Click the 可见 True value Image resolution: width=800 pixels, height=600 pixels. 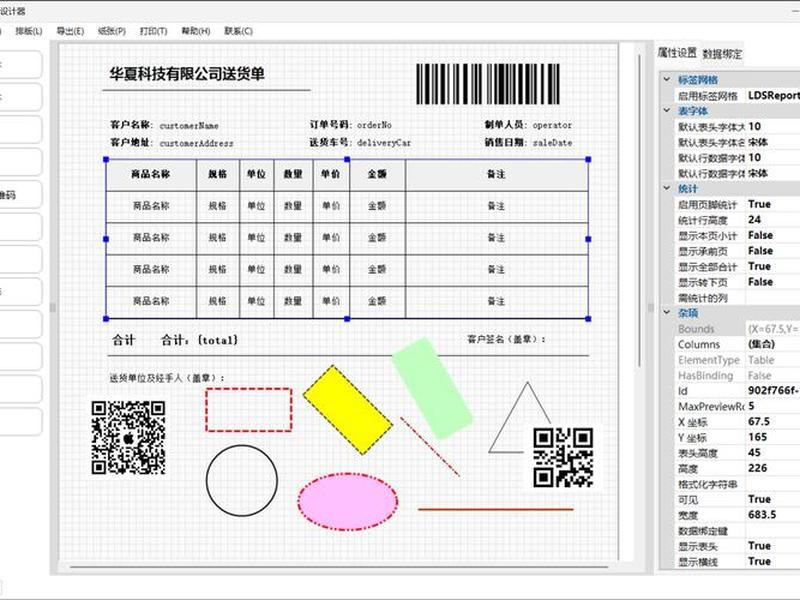click(x=772, y=499)
